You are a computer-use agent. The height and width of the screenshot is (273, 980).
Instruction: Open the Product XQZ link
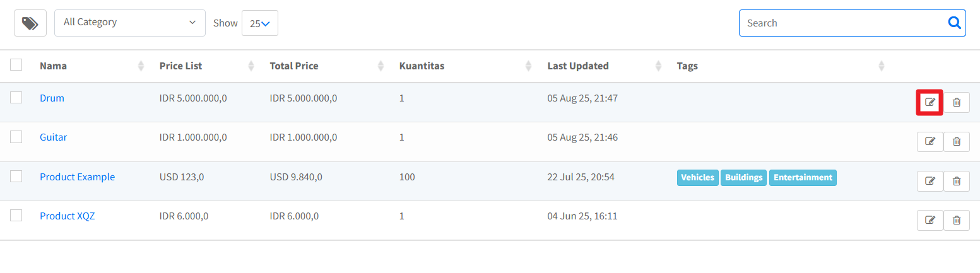pos(67,216)
